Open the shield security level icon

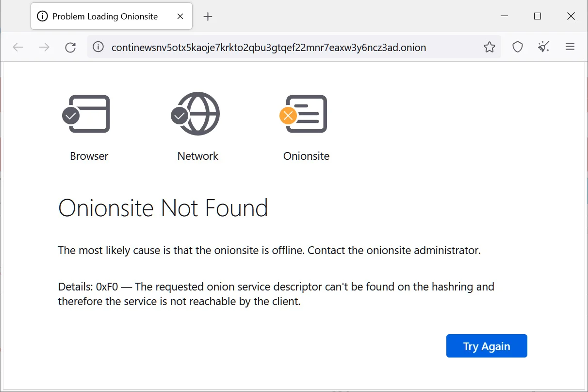tap(518, 47)
